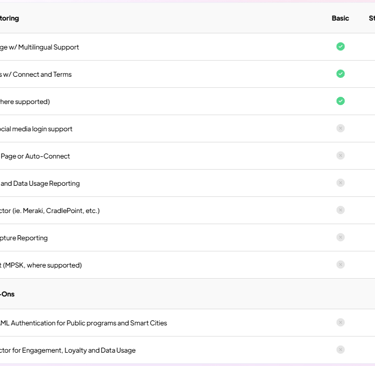Select the Basic plan column header
The image size is (375, 366).
[x=340, y=18]
